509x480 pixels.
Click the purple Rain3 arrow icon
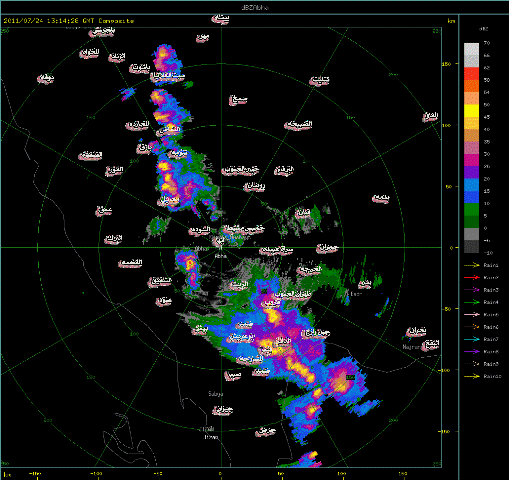pos(472,290)
